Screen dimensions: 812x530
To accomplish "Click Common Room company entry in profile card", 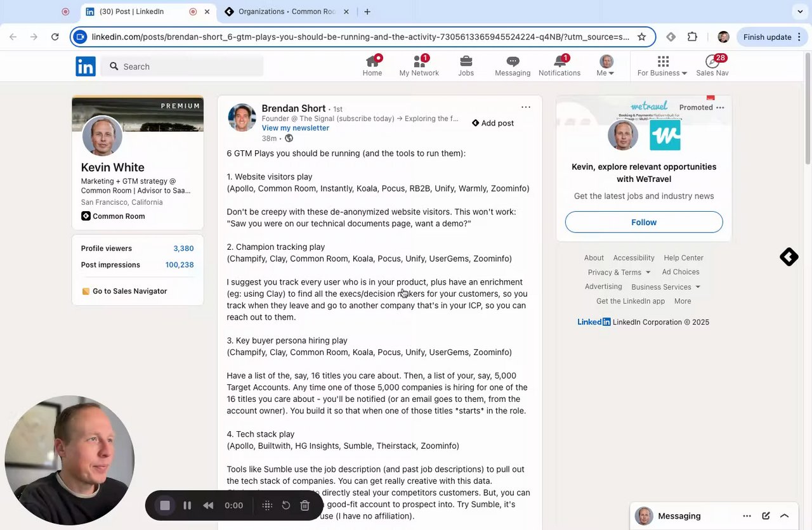I will [x=113, y=216].
